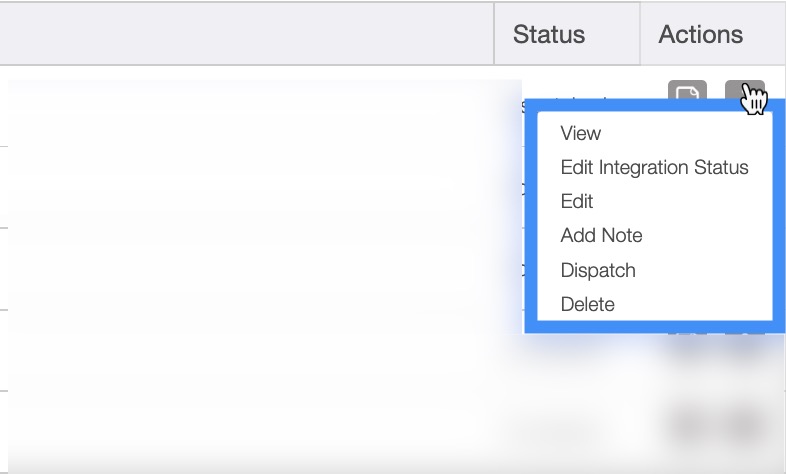The width and height of the screenshot is (786, 474).
Task: Click the Actions column header
Action: click(x=700, y=34)
